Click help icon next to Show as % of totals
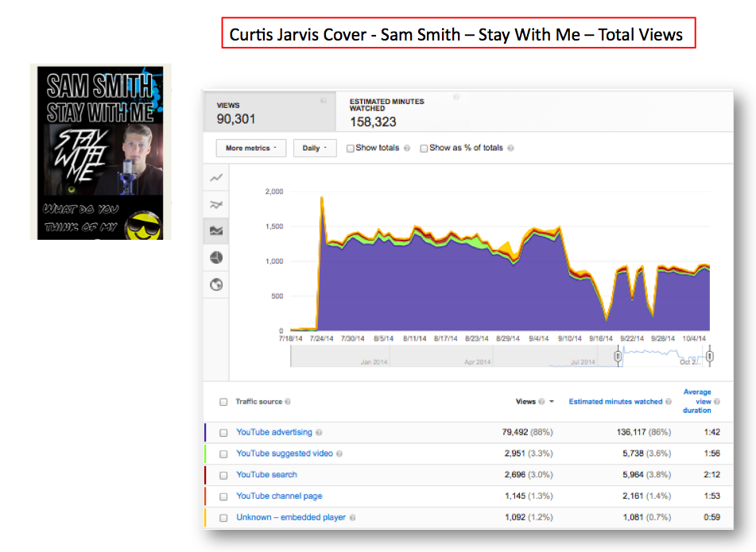 click(x=510, y=149)
